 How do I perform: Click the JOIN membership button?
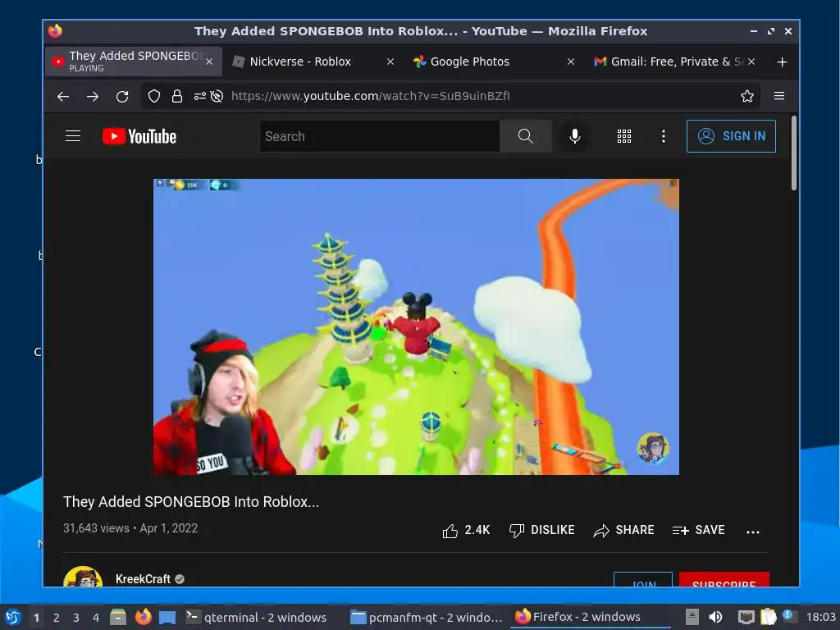[x=643, y=580]
